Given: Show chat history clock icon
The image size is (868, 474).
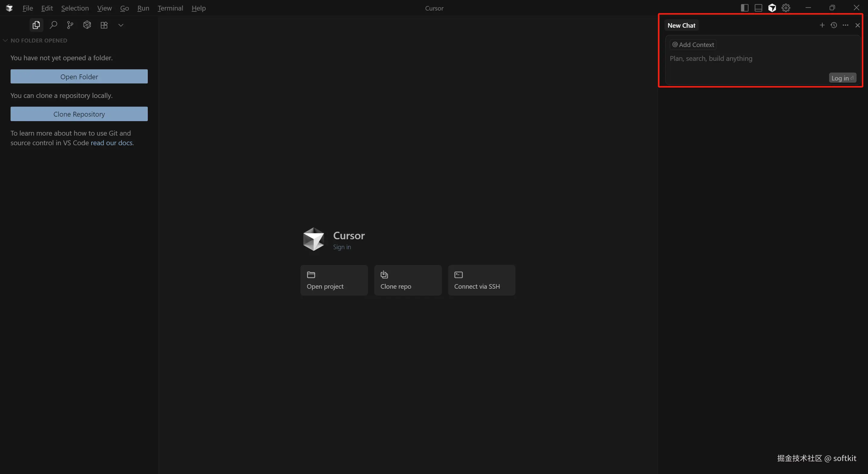Looking at the screenshot, I should coord(834,25).
